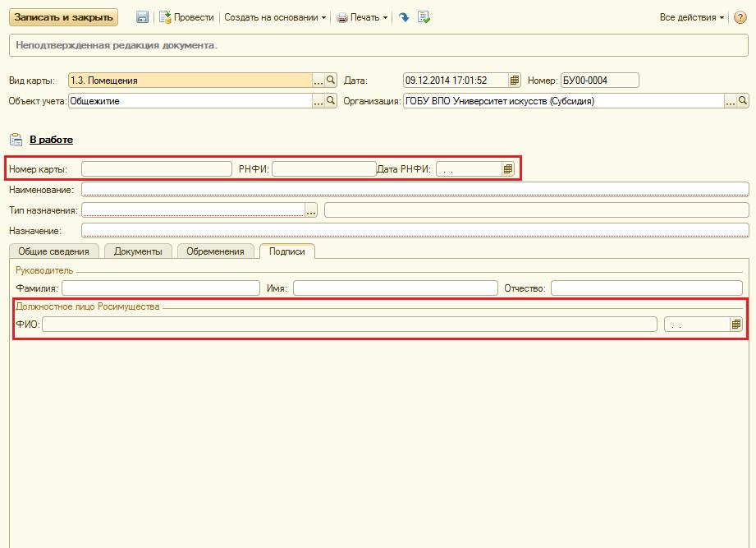The width and height of the screenshot is (756, 548).
Task: Click the date input beside ФИО field
Action: [x=697, y=325]
